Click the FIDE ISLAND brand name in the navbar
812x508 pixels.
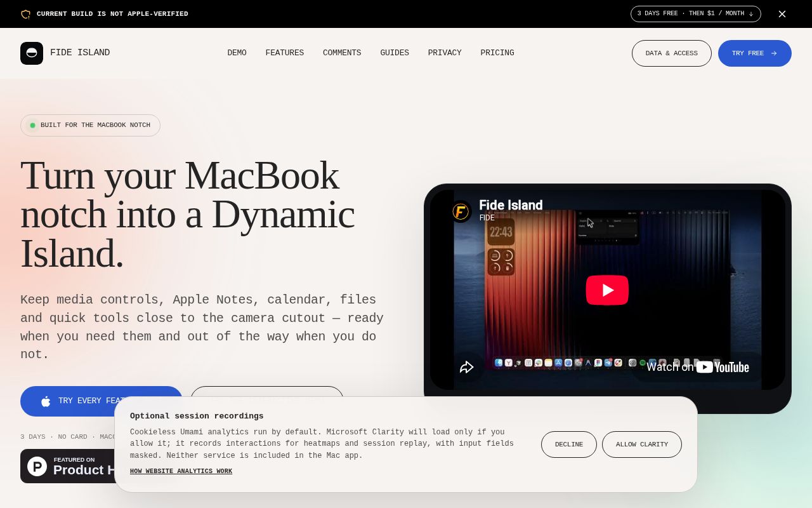(80, 53)
